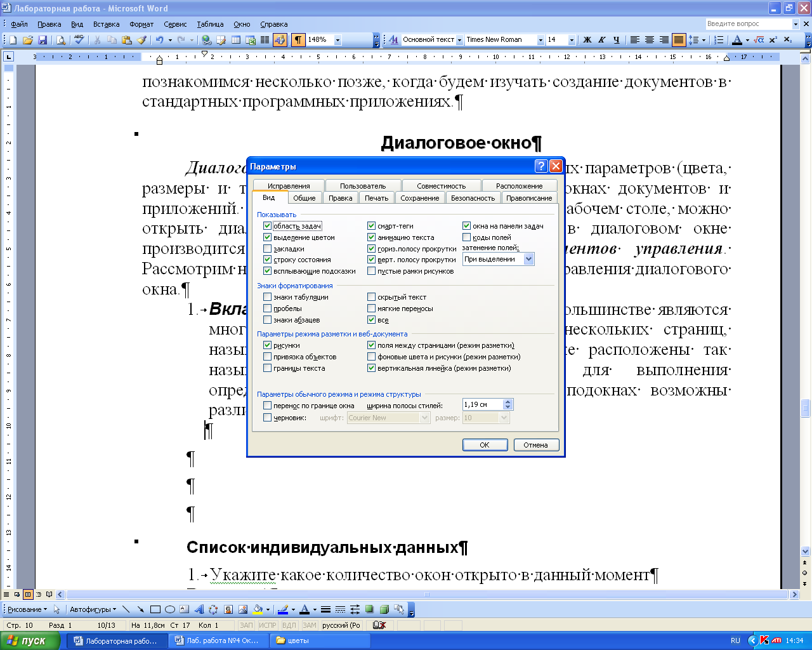Open Print Preview from the toolbar
This screenshot has height=650, width=812.
pyautogui.click(x=61, y=40)
